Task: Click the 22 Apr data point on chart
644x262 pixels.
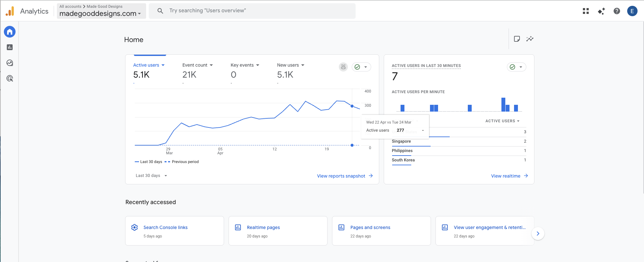Action: pos(352,106)
